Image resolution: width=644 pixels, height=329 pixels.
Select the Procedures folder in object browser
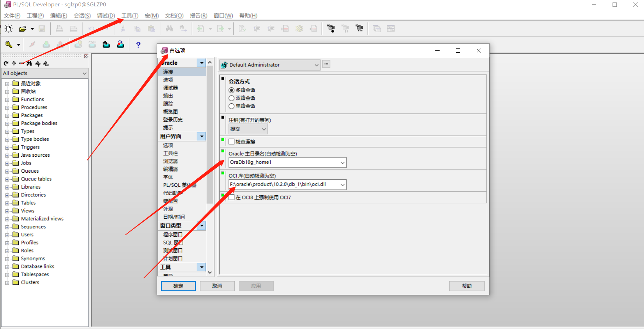click(x=34, y=107)
